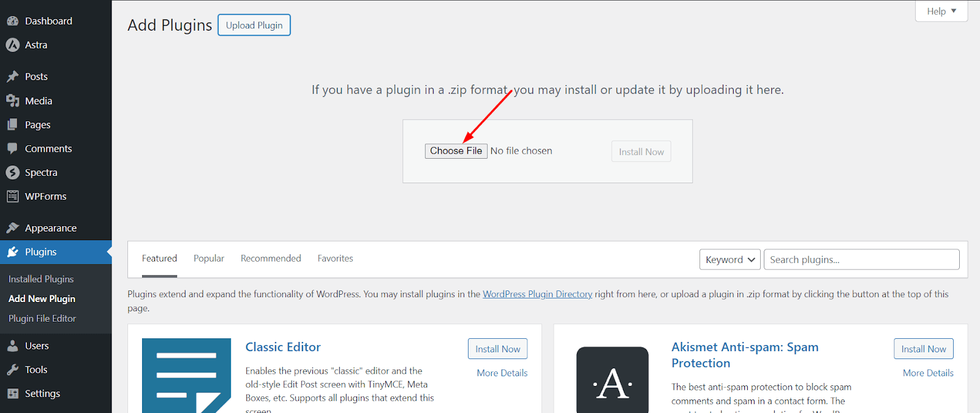Screen dimensions: 980x413
Task: Switch to the Recommended tab
Action: click(271, 259)
